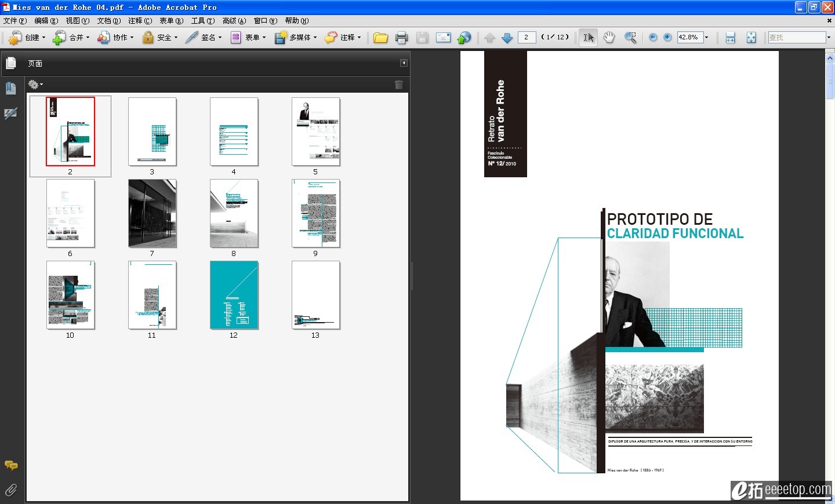Click the panel splitter collapse handle
This screenshot has height=504, width=835.
412,276
